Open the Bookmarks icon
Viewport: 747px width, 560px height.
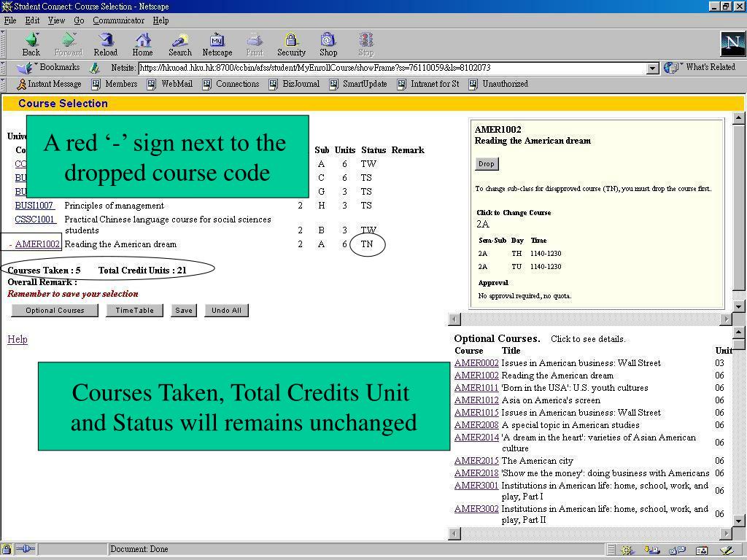24,68
